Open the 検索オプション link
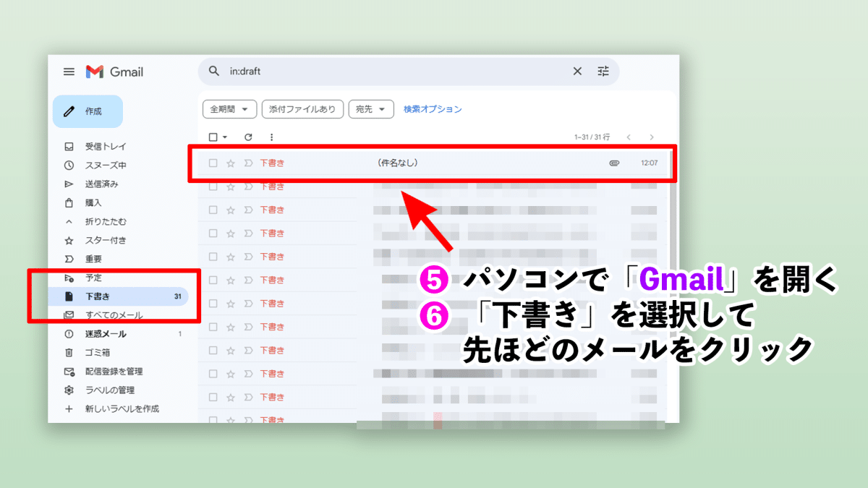Image resolution: width=868 pixels, height=488 pixels. pyautogui.click(x=433, y=109)
